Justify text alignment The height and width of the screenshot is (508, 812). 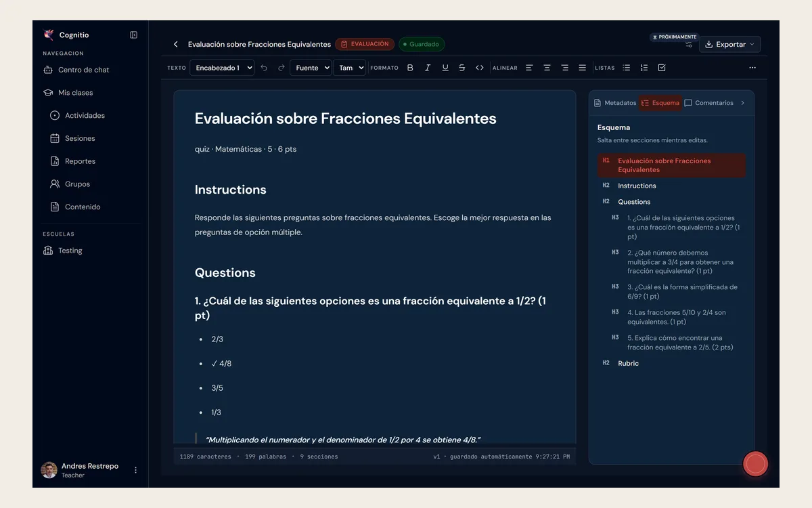click(x=582, y=68)
